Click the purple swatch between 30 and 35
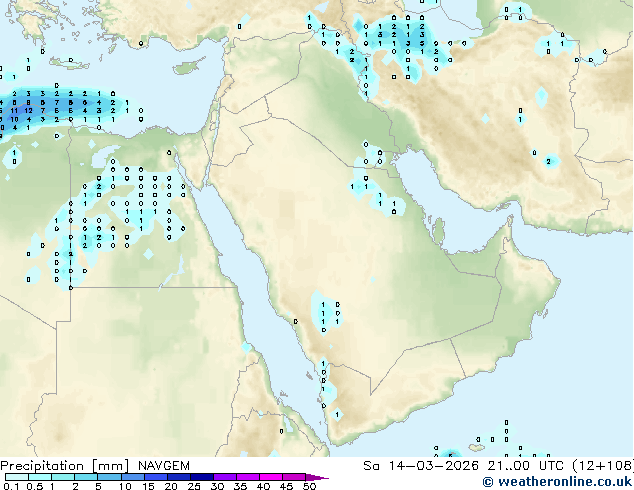 [224, 477]
